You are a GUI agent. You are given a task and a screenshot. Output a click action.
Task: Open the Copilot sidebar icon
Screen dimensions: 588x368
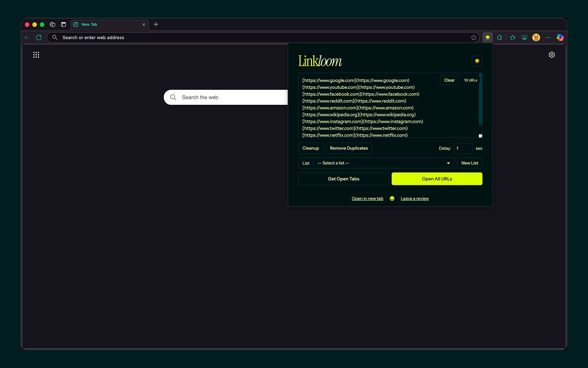coord(560,38)
